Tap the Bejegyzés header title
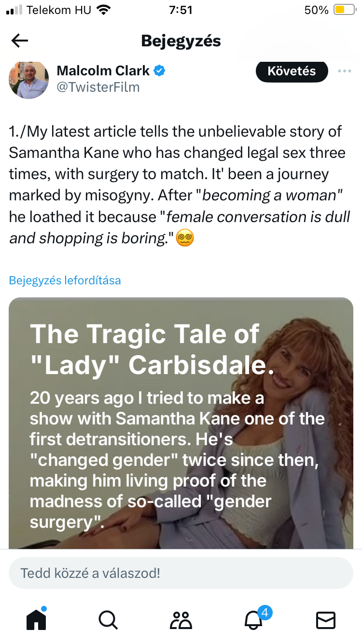 point(181,41)
